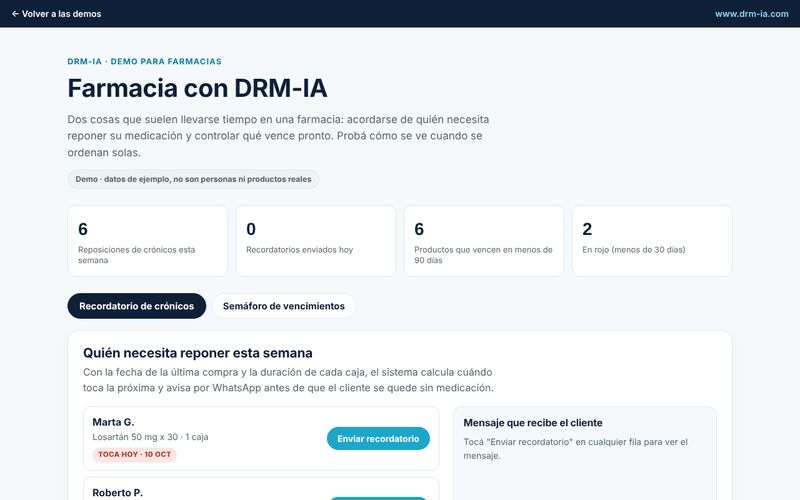The image size is (800, 500).
Task: Click the Recordatorios enviados hoy card
Action: point(316,241)
